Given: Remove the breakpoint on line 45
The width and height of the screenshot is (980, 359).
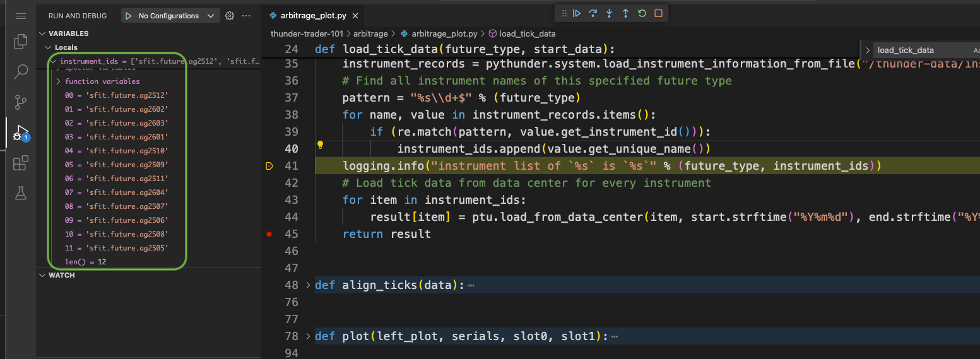Looking at the screenshot, I should point(269,234).
